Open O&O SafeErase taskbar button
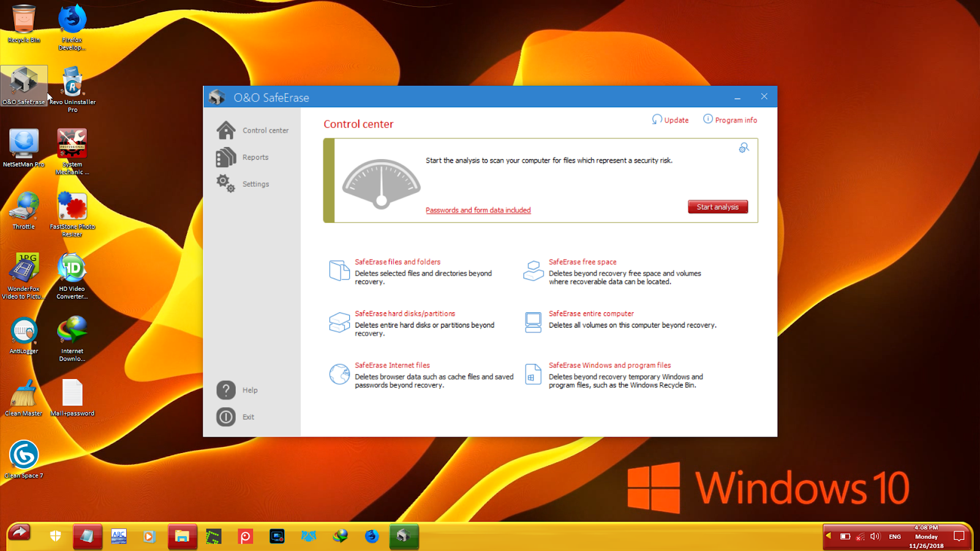Viewport: 980px width, 551px height. [x=404, y=536]
